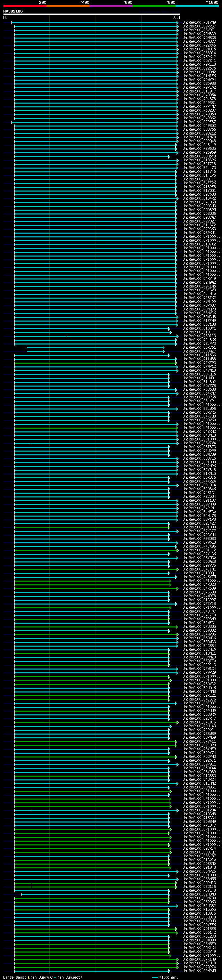The height and width of the screenshot is (980, 222).
Task: Open hit UniRef100_Q6V9T1
Action: (x=199, y=30)
